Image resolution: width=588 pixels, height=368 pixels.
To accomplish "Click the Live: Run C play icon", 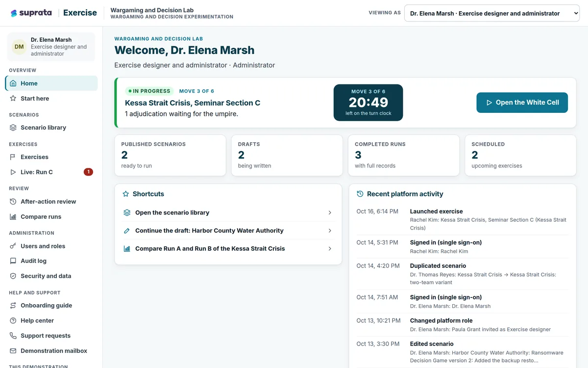I will pyautogui.click(x=13, y=172).
